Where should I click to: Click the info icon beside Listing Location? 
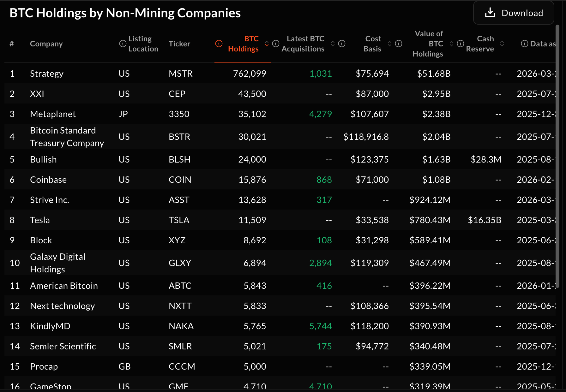123,44
